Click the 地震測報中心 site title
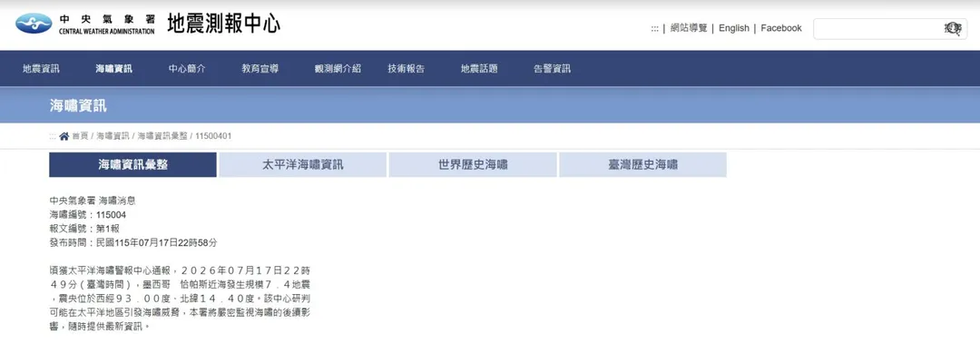The image size is (980, 343). click(224, 24)
